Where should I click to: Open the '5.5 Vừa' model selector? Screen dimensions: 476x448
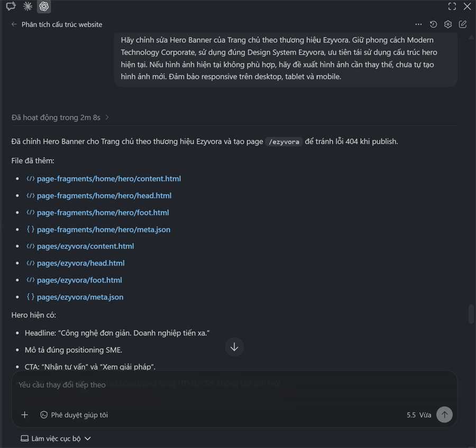[x=419, y=415]
